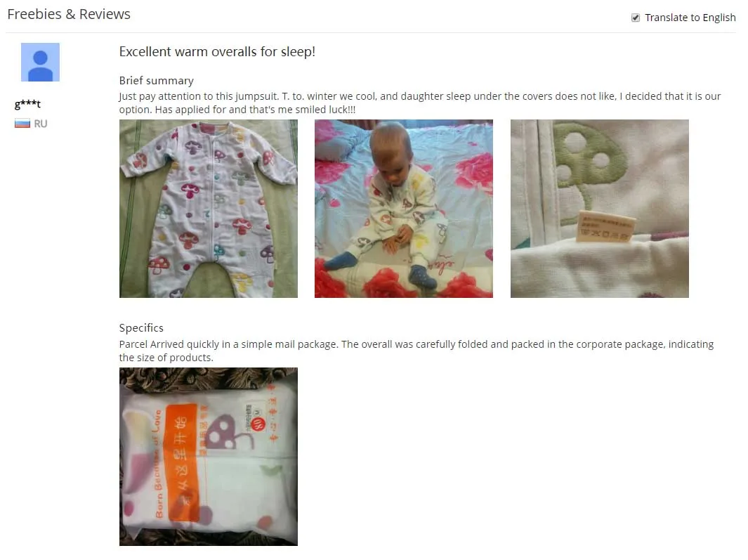Open the photo of overalls laid flat
Image resolution: width=748 pixels, height=560 pixels.
(209, 209)
